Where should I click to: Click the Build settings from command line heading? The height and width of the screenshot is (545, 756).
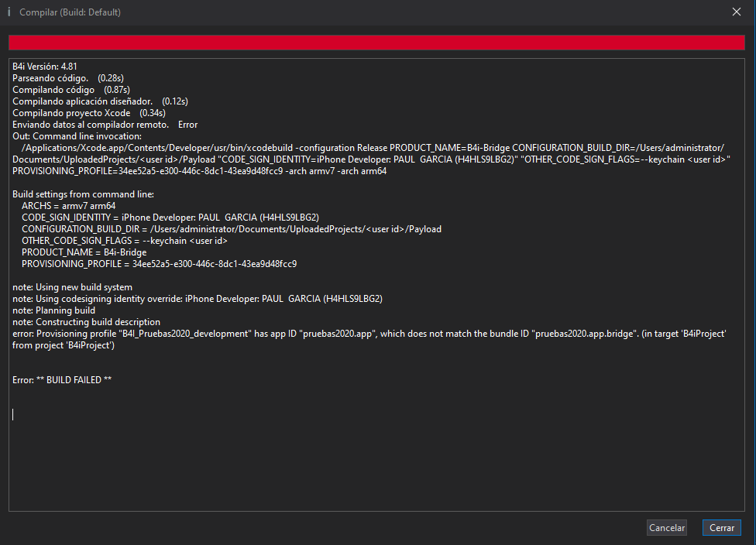[84, 194]
